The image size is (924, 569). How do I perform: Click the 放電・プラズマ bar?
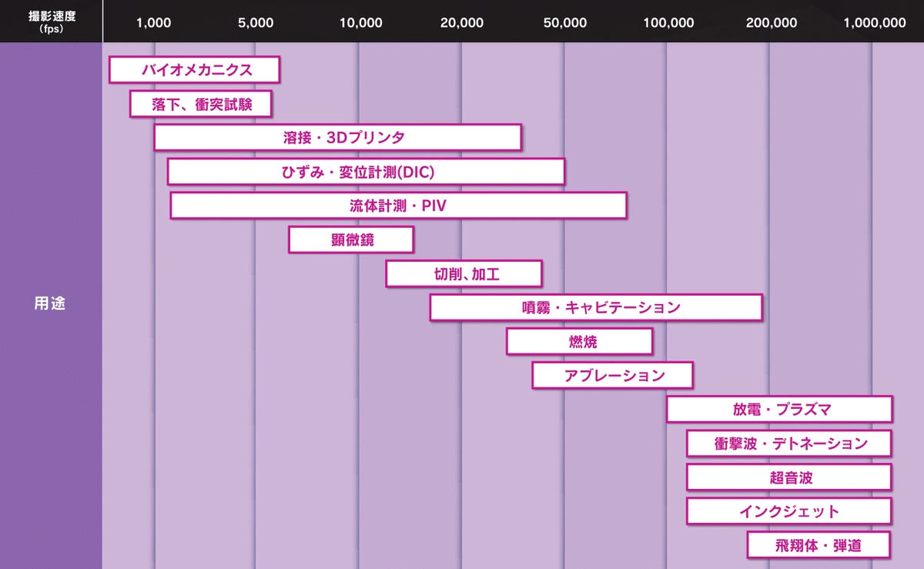(x=779, y=409)
